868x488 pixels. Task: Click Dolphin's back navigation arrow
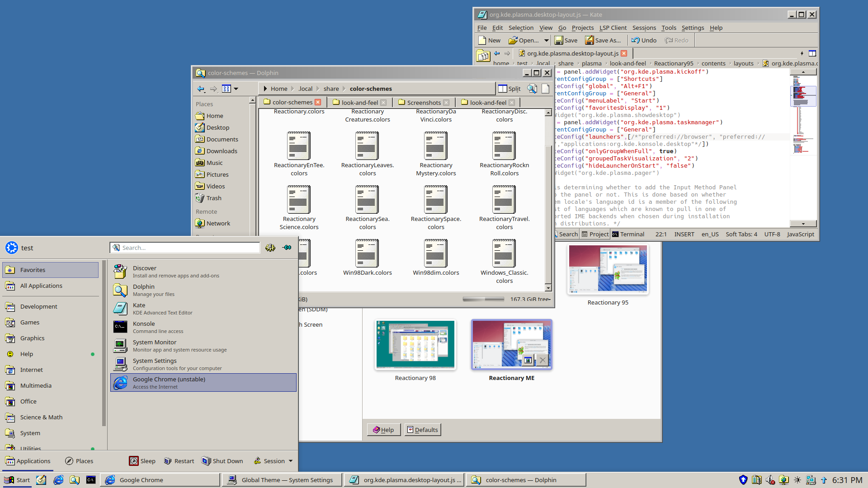point(201,89)
